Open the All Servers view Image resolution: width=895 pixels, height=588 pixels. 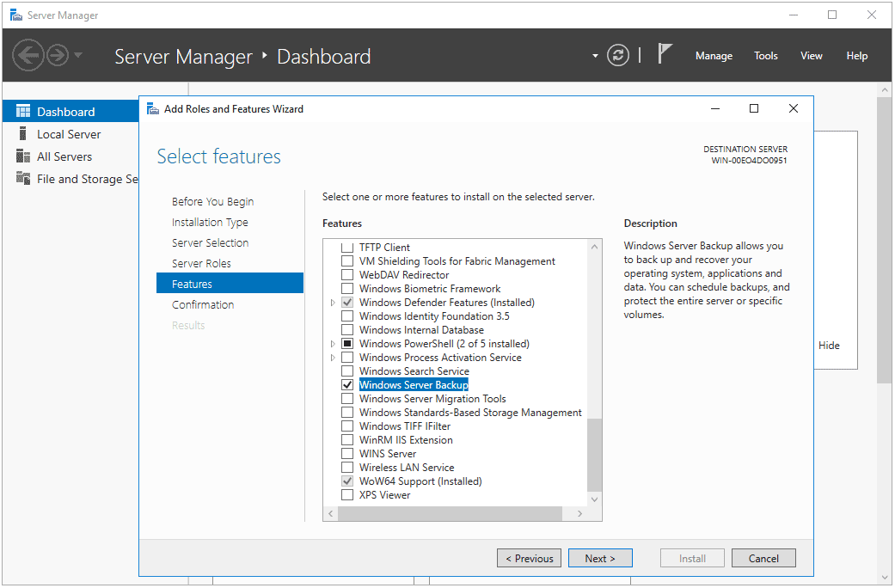pos(64,156)
